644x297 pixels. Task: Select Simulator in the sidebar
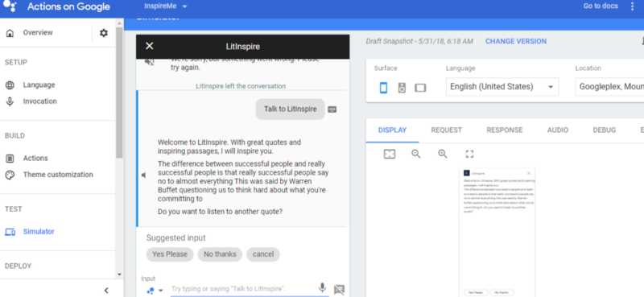[39, 231]
